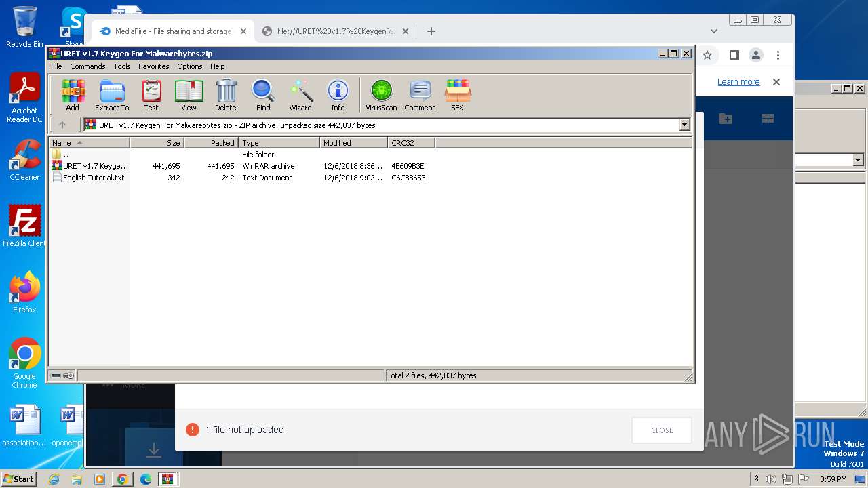Open Google Chrome desktop shortcut
The width and height of the screenshot is (868, 488).
pyautogui.click(x=24, y=363)
